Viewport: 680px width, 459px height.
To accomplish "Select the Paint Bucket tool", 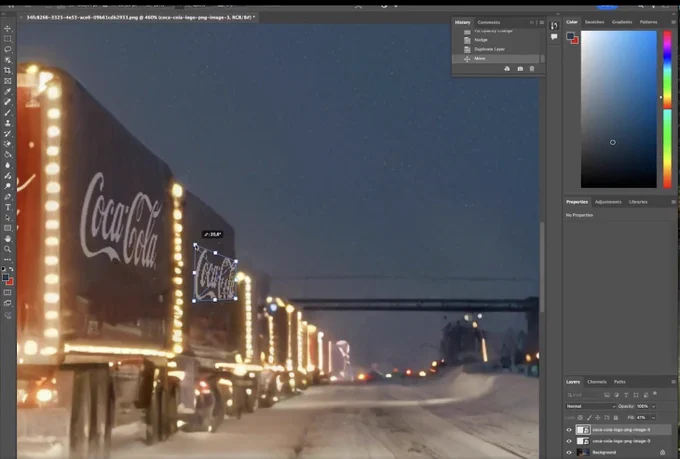I will tap(8, 154).
